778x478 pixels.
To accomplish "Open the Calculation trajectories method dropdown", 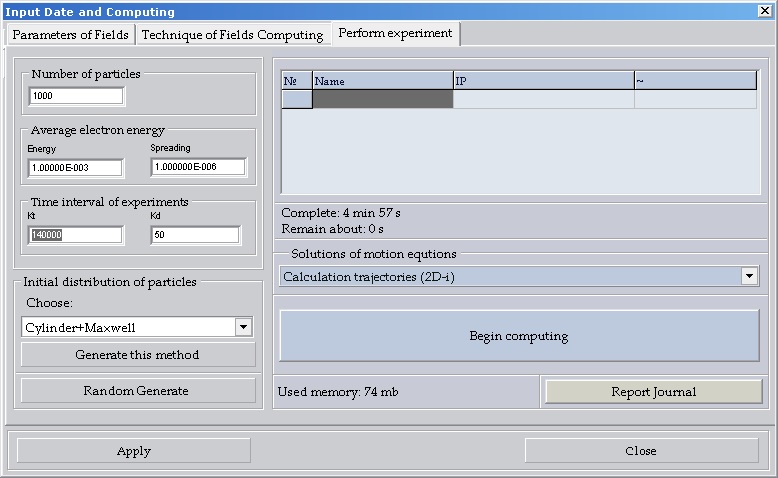I will coord(749,276).
